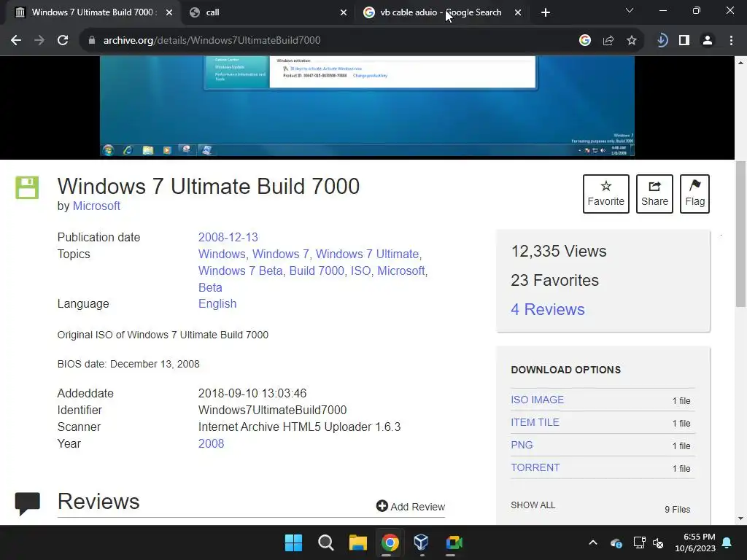Open File Explorer from taskbar
This screenshot has width=747, height=560.
point(357,542)
